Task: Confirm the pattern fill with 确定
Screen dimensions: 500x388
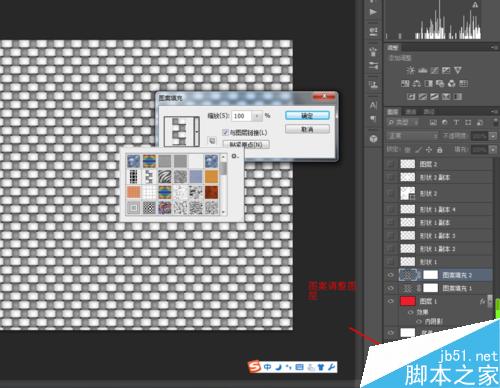Action: tap(307, 116)
